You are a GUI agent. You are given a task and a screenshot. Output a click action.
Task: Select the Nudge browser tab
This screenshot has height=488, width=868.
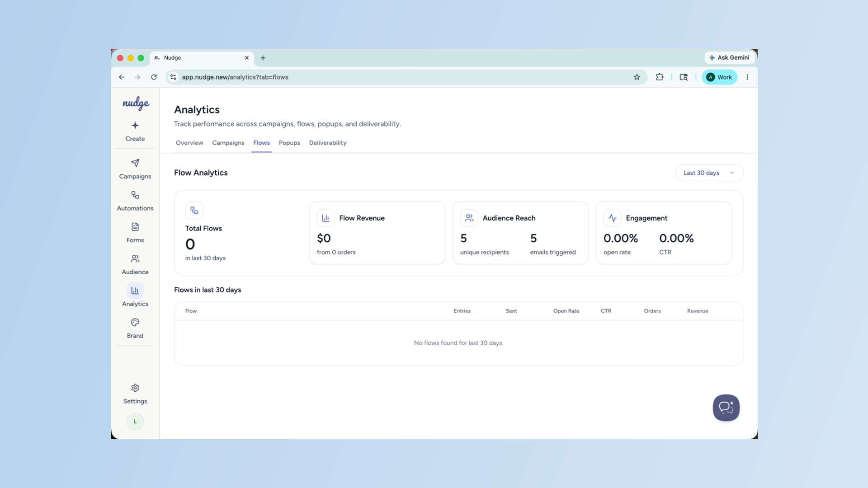pos(202,58)
